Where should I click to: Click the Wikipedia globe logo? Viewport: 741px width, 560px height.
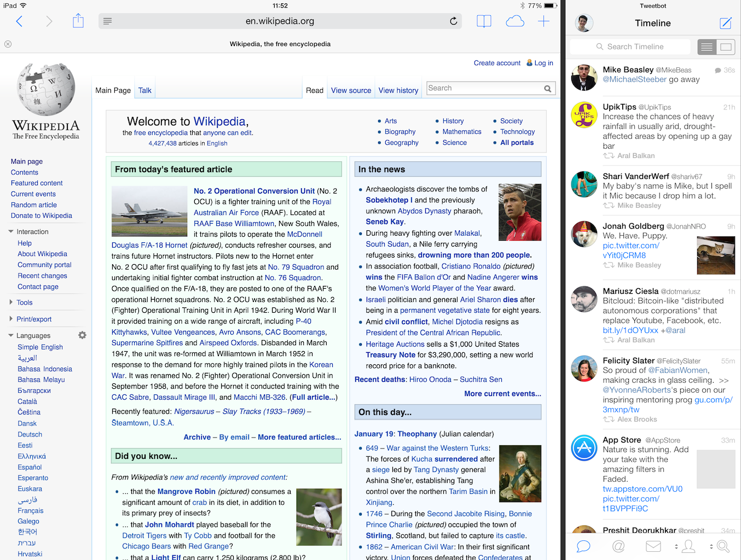[46, 89]
